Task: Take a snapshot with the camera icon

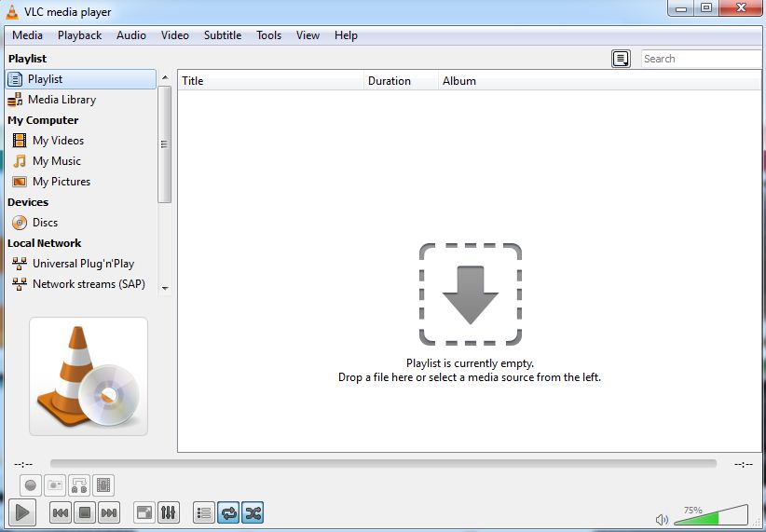Action: tap(55, 485)
